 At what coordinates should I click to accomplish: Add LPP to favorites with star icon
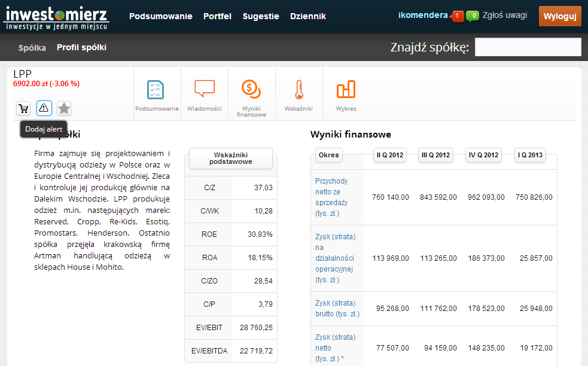(x=64, y=108)
